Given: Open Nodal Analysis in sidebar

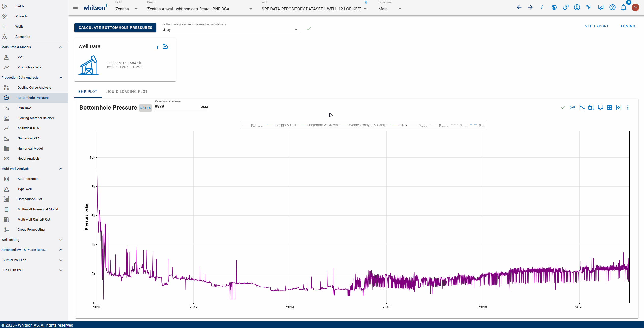Looking at the screenshot, I should coord(34,159).
